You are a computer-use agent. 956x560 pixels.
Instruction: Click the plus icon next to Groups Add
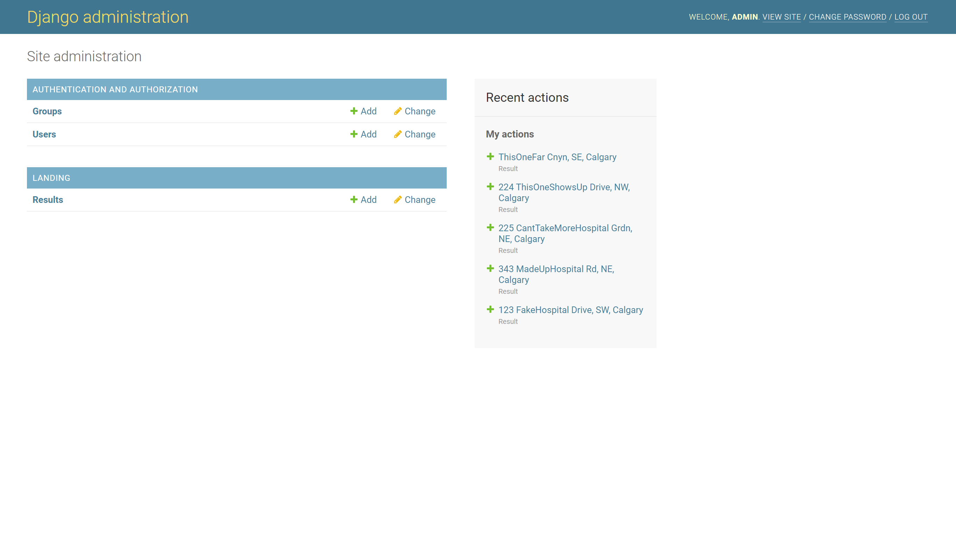tap(354, 111)
